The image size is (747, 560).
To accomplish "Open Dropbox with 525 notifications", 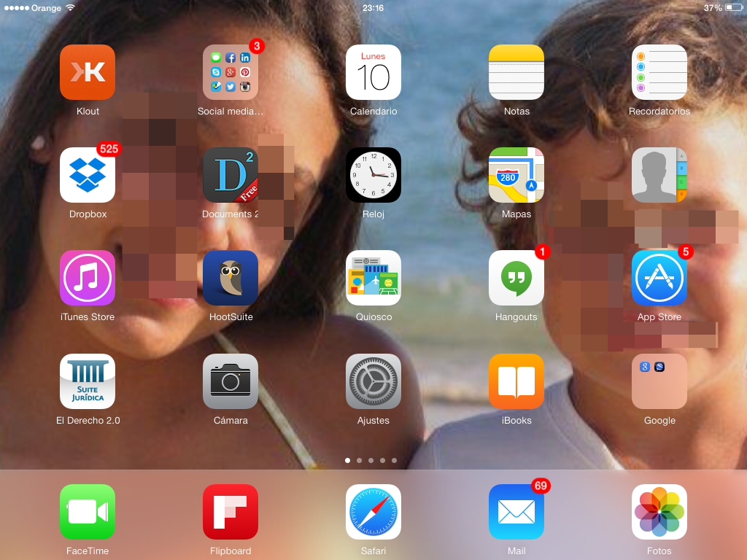I will [88, 175].
